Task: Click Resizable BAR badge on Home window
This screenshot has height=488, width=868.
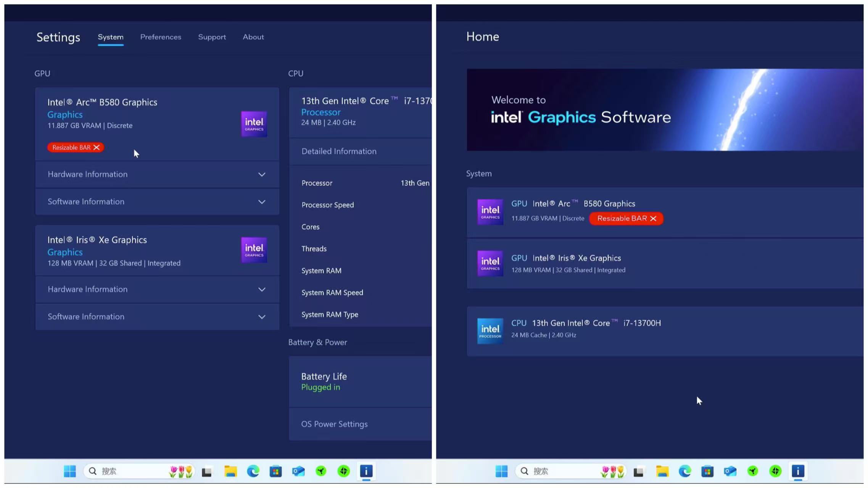Action: 626,218
